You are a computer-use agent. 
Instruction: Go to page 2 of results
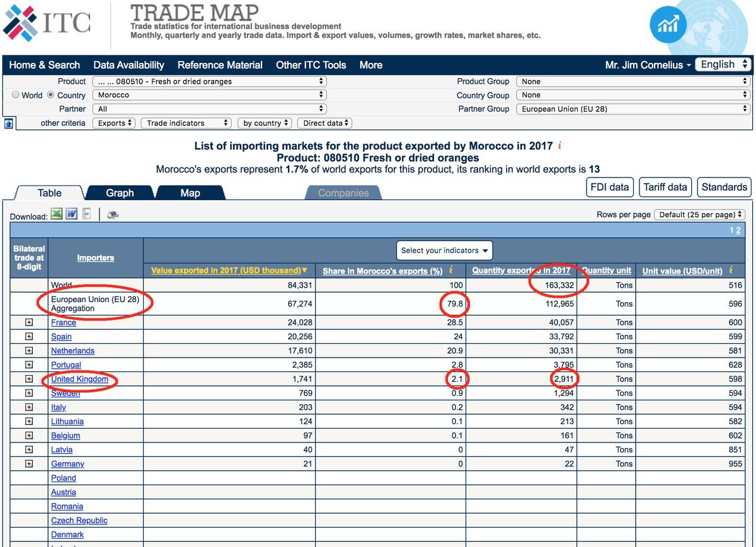pyautogui.click(x=738, y=230)
